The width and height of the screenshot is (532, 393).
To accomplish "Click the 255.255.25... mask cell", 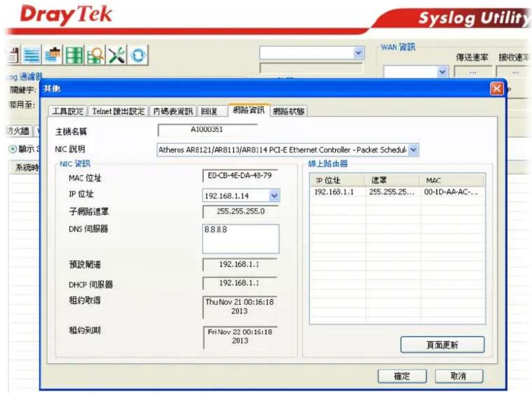I will pyautogui.click(x=392, y=192).
